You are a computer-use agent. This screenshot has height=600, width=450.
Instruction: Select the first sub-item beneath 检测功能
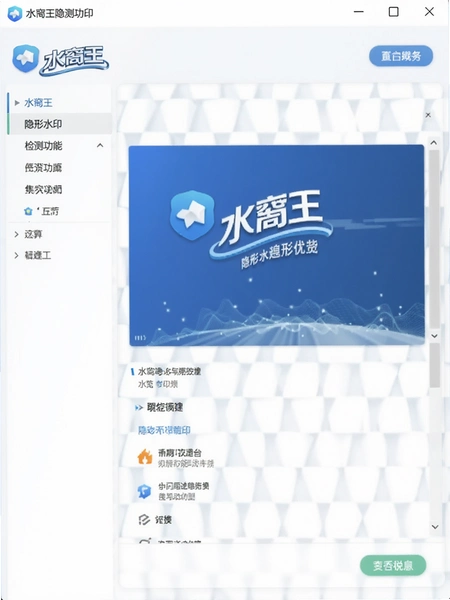coord(43,168)
